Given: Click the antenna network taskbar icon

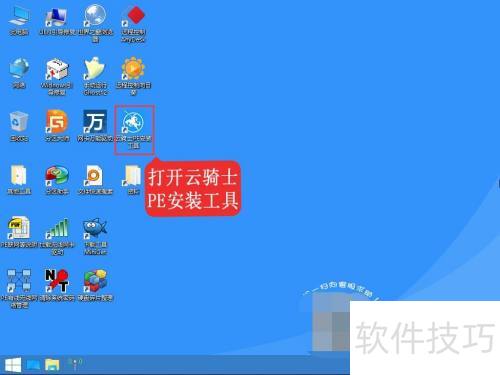Looking at the screenshot, I should 75,365.
